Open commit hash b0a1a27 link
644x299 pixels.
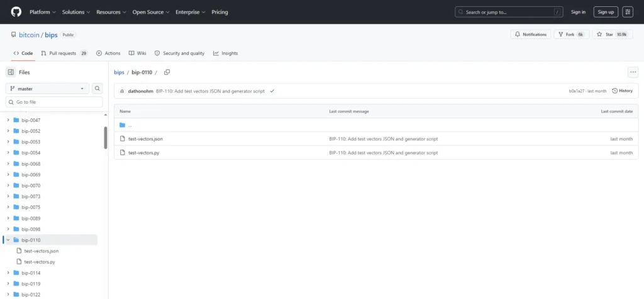click(x=576, y=91)
